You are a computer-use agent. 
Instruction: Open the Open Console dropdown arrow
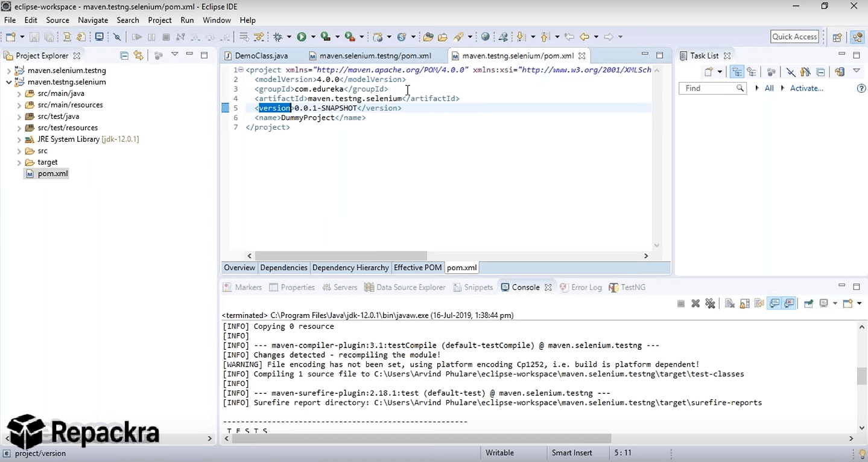[x=860, y=303]
